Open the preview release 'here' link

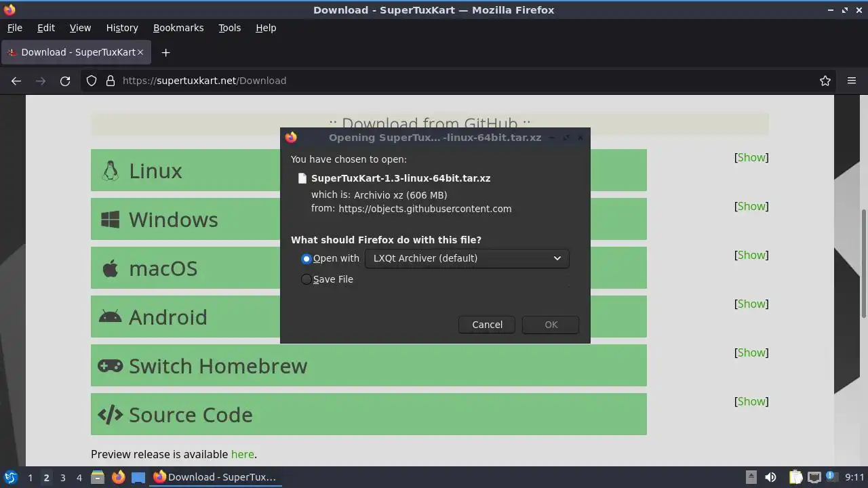tap(242, 454)
